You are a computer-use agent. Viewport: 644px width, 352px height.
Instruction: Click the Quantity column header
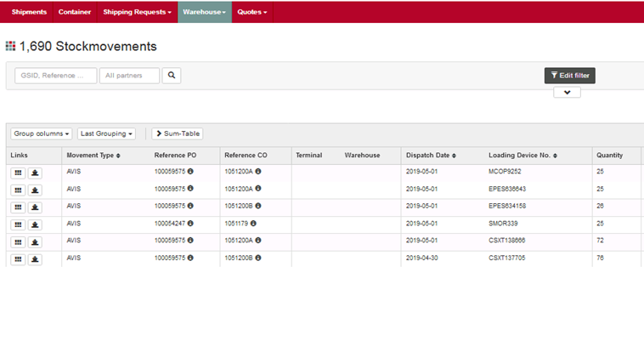[609, 156]
